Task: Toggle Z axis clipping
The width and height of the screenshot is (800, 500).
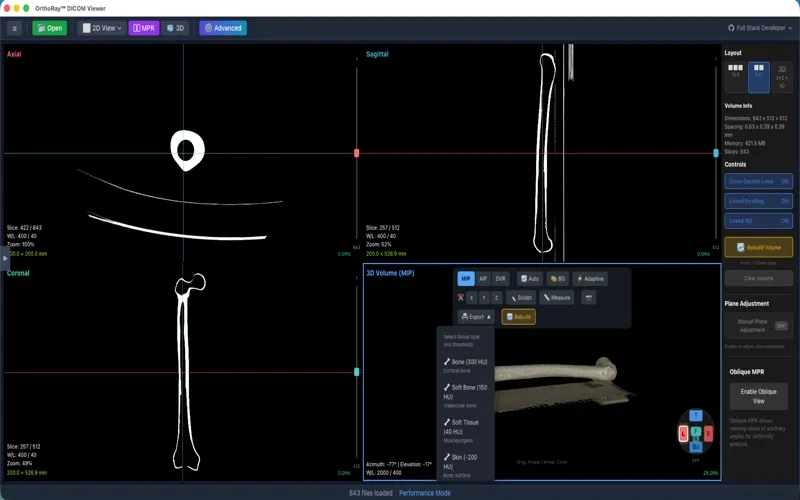Action: 496,297
